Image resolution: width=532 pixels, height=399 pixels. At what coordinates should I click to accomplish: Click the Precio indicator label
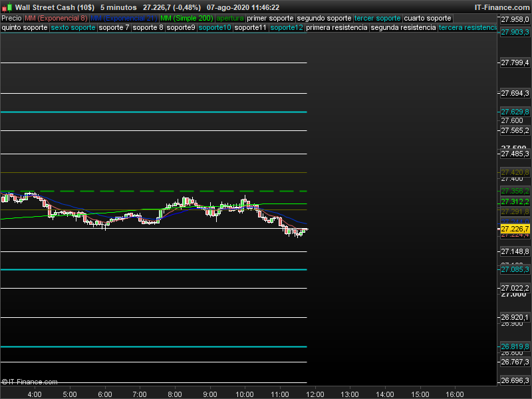[11, 18]
